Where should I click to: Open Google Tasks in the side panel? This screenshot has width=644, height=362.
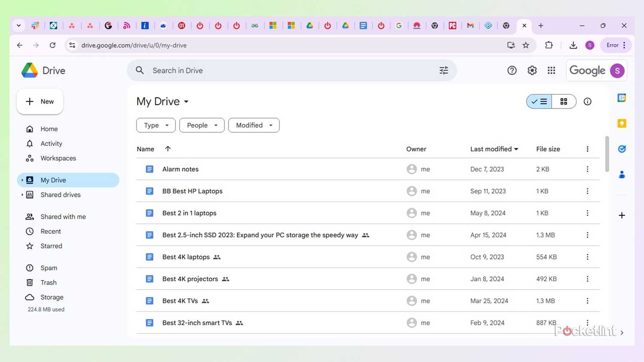point(622,149)
